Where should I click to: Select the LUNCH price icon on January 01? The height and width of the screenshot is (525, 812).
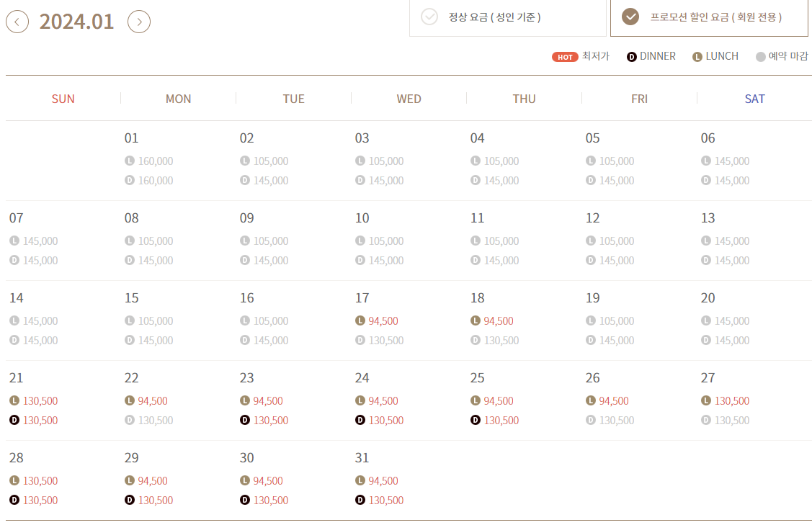click(129, 161)
